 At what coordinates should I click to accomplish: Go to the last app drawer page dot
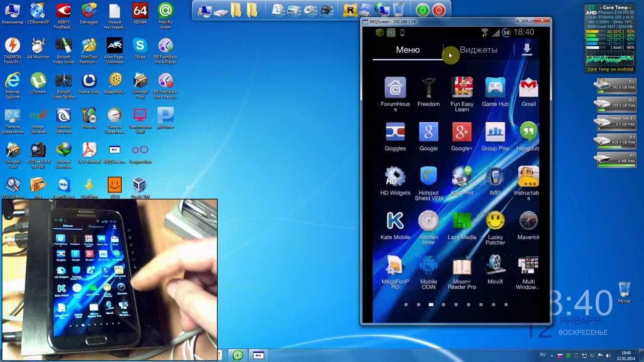pyautogui.click(x=506, y=304)
